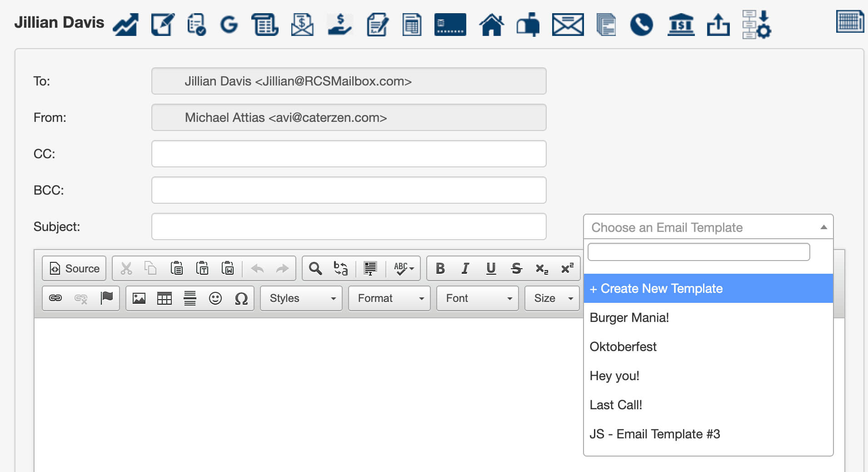
Task: Click the phone call icon
Action: click(641, 24)
